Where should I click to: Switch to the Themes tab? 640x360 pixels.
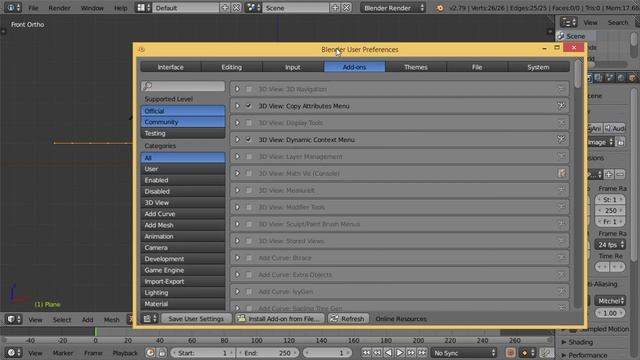[416, 67]
